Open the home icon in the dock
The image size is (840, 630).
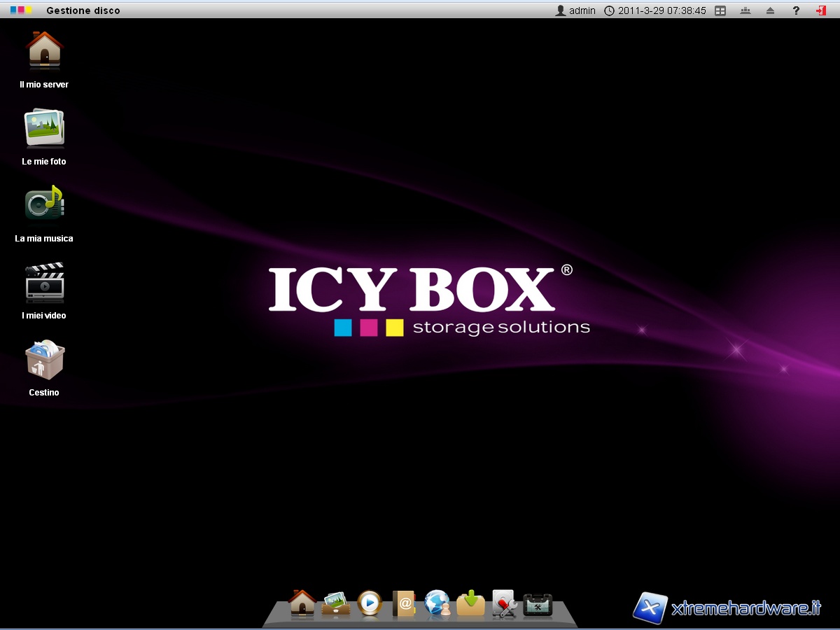pyautogui.click(x=302, y=603)
